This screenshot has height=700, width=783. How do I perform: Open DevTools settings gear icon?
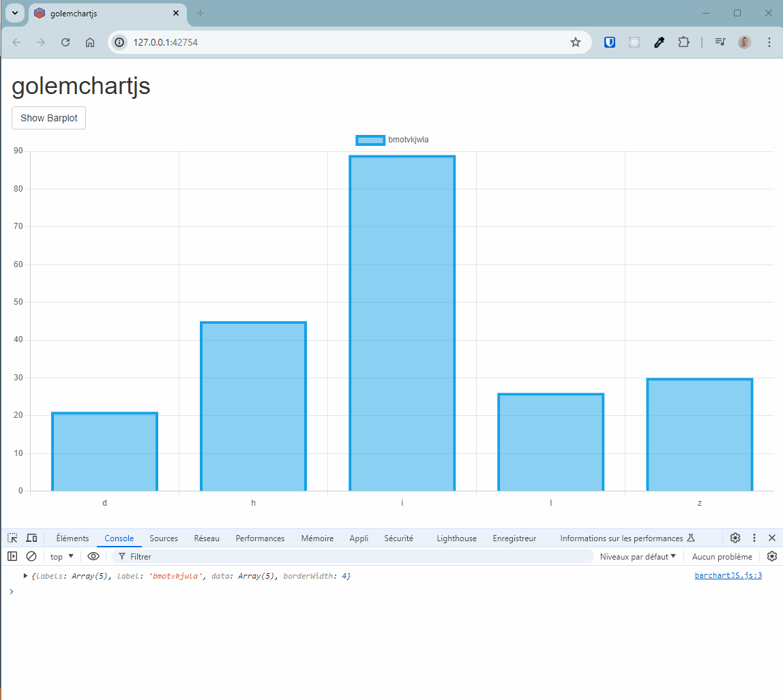(x=735, y=538)
